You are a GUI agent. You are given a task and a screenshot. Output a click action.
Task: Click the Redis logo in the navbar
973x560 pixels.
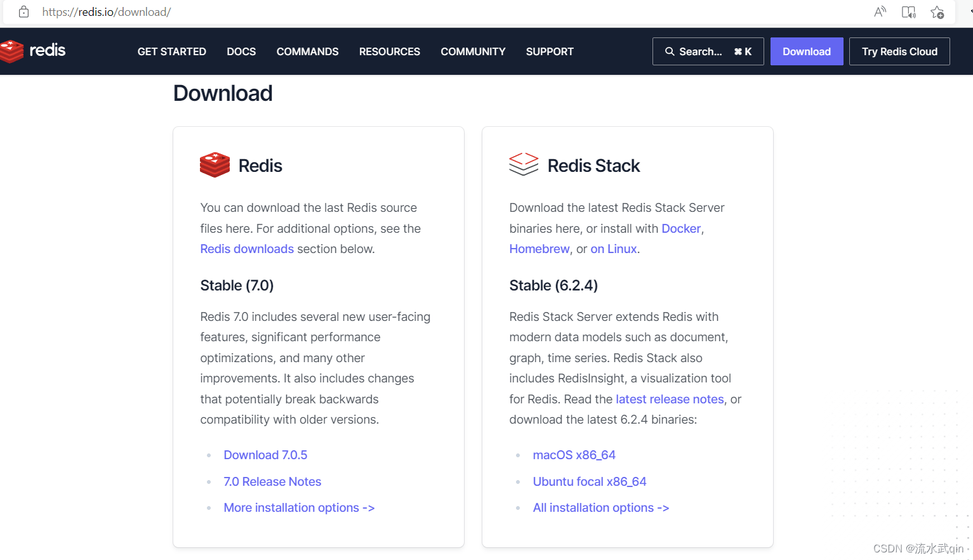(33, 51)
